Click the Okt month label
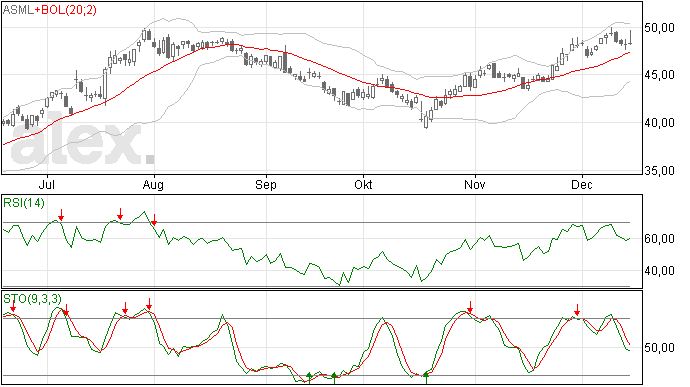Screen dimensions: 690x387 363,184
